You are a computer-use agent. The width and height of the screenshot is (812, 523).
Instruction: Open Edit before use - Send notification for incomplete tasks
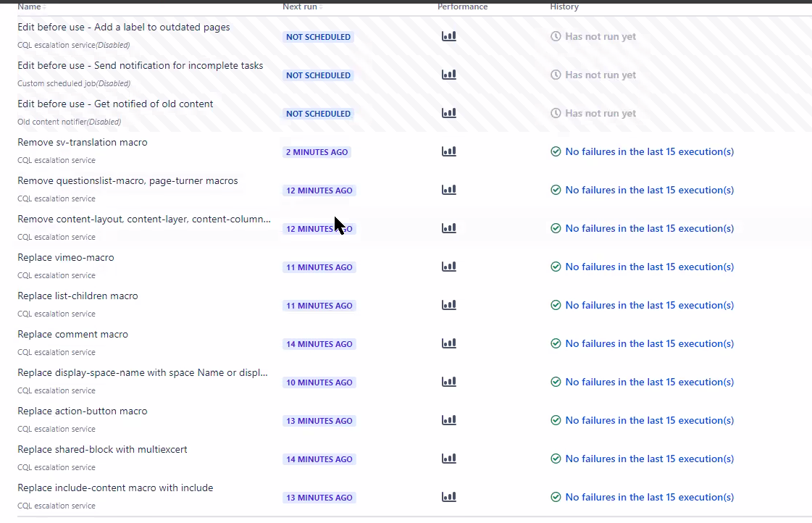(x=141, y=65)
